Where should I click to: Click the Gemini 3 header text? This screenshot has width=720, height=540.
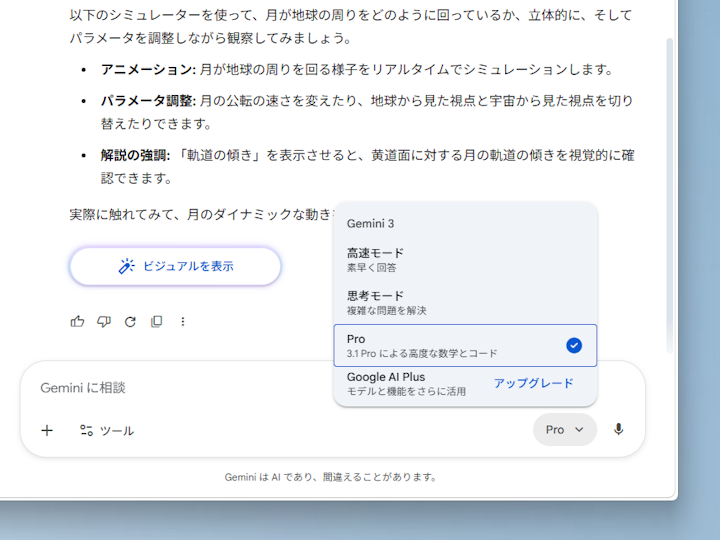[371, 224]
